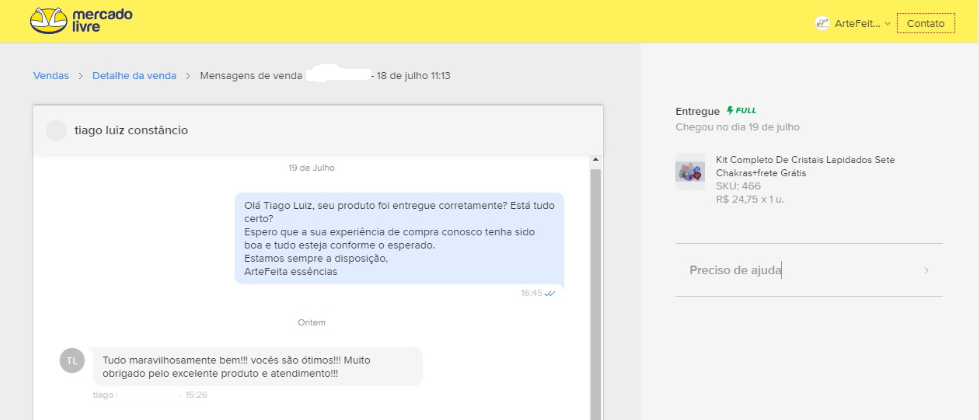
Task: Click the ArteFeit profile avatar icon
Action: [x=822, y=23]
